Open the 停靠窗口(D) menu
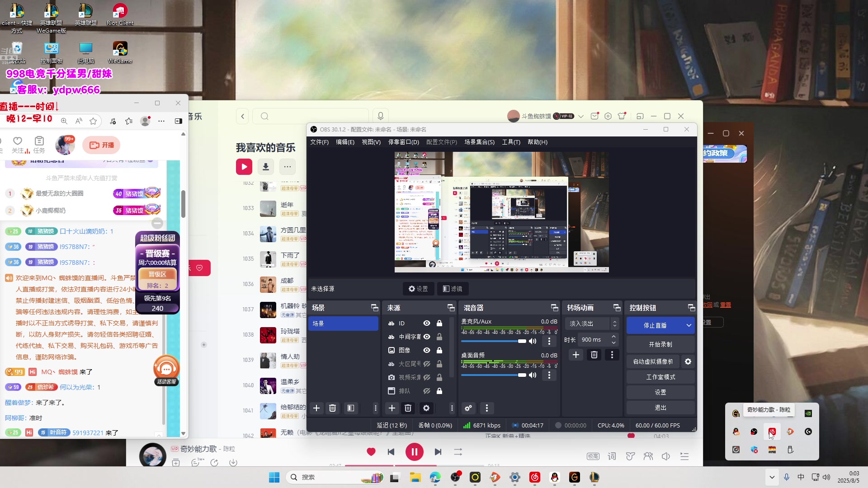 click(404, 142)
